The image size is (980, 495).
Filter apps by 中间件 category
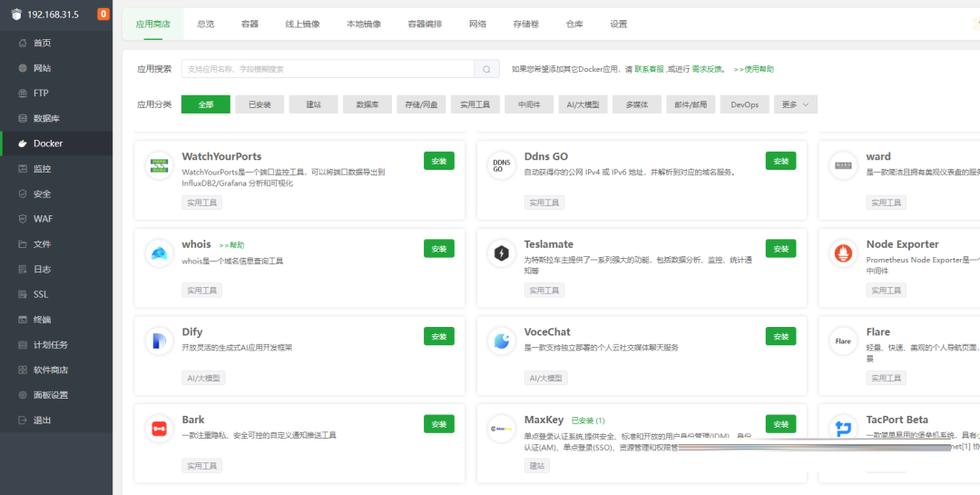coord(529,104)
